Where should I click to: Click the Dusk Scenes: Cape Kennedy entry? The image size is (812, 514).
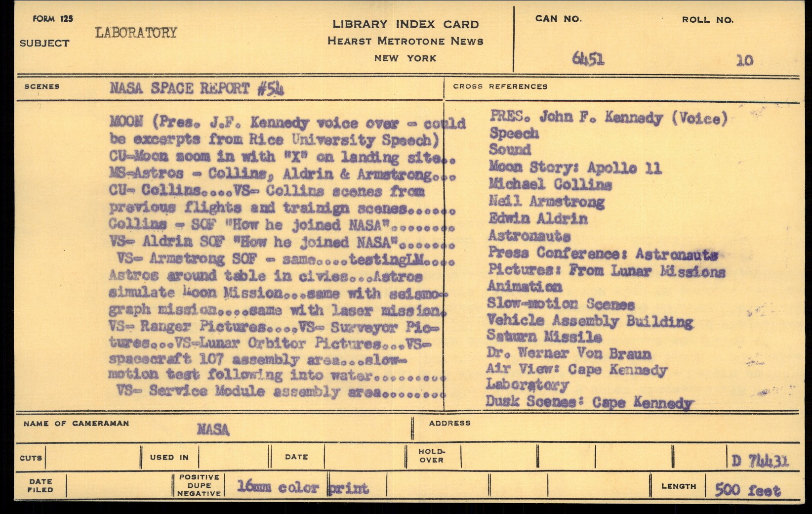pyautogui.click(x=589, y=402)
